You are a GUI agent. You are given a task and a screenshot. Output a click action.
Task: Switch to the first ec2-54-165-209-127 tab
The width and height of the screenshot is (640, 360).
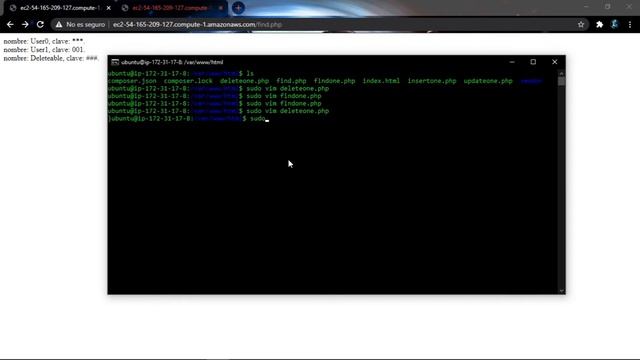(59, 8)
